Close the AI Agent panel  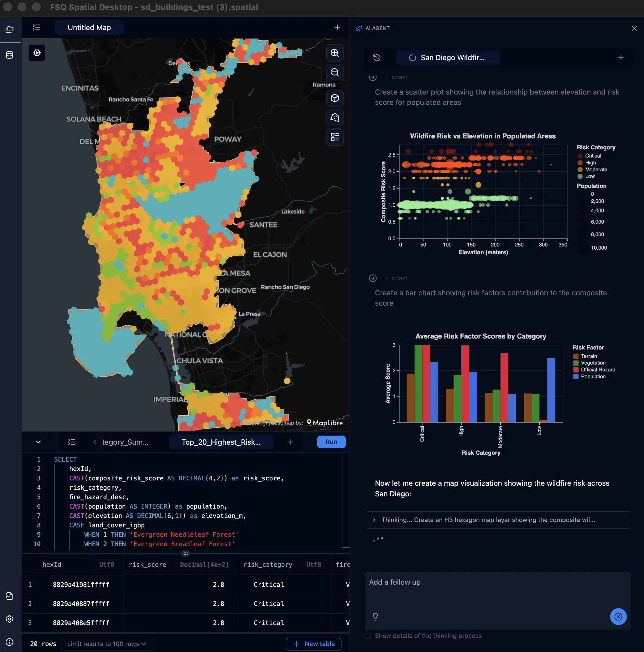(x=634, y=28)
